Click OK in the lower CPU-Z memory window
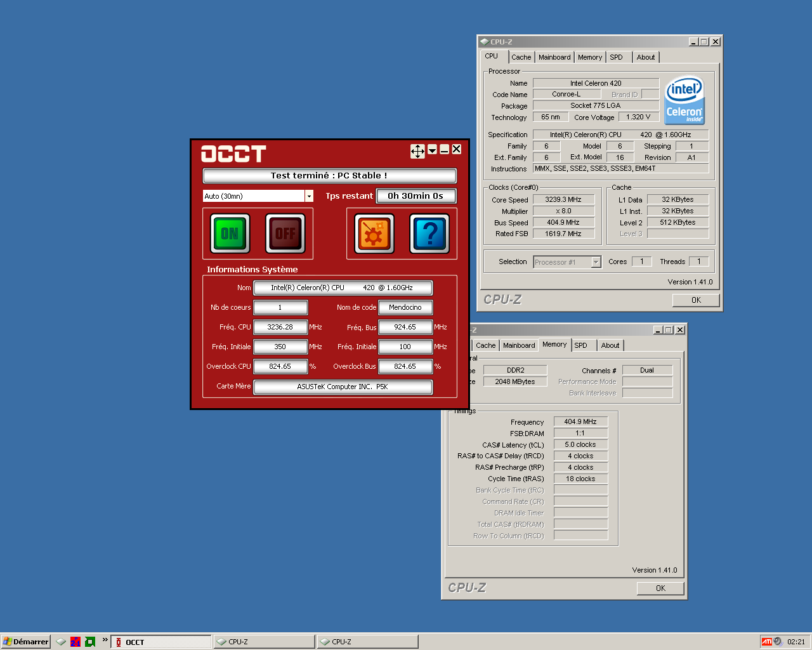 pos(660,588)
